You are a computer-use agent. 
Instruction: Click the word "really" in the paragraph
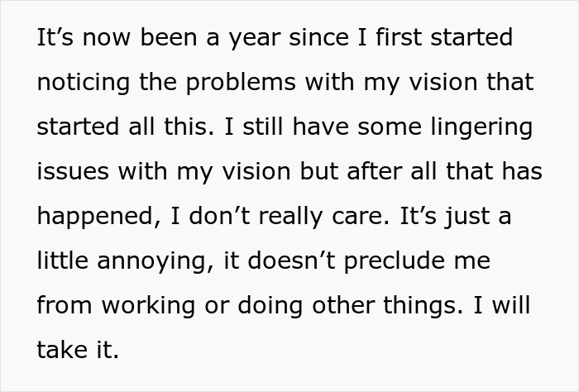tap(290, 218)
